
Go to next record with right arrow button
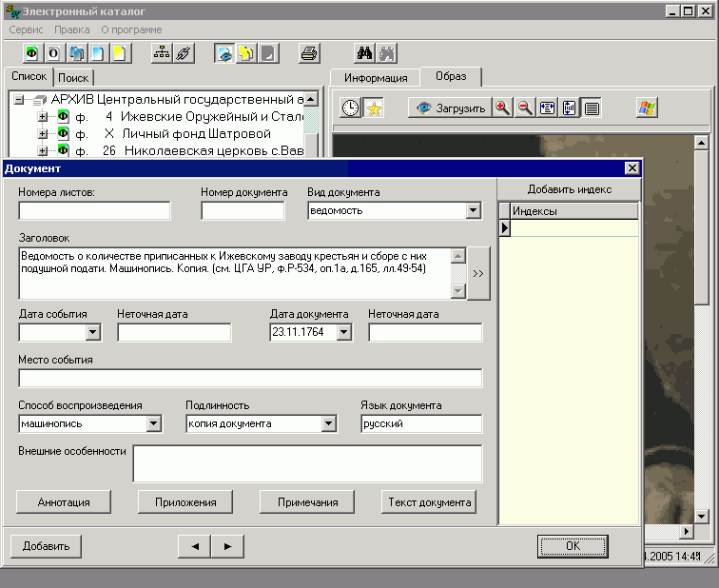(x=227, y=546)
